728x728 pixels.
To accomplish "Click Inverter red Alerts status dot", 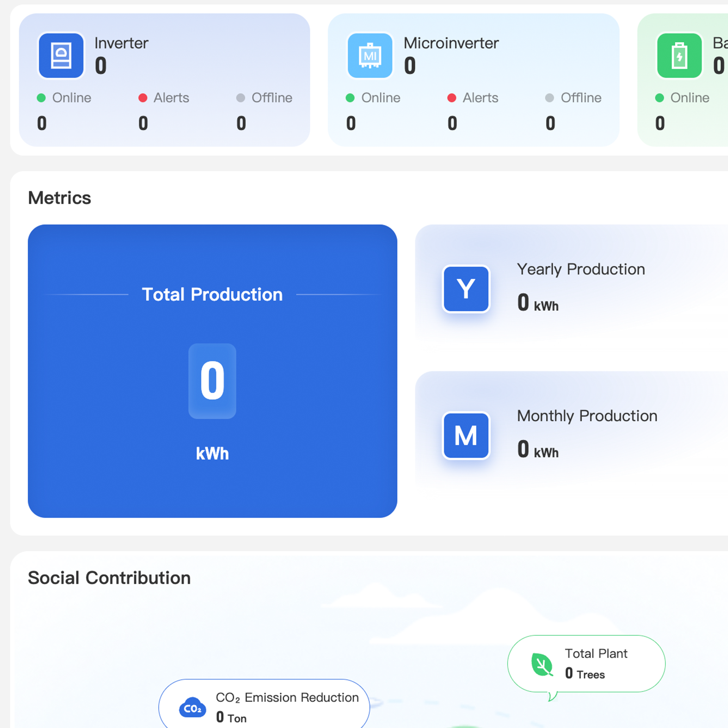I will 143,98.
